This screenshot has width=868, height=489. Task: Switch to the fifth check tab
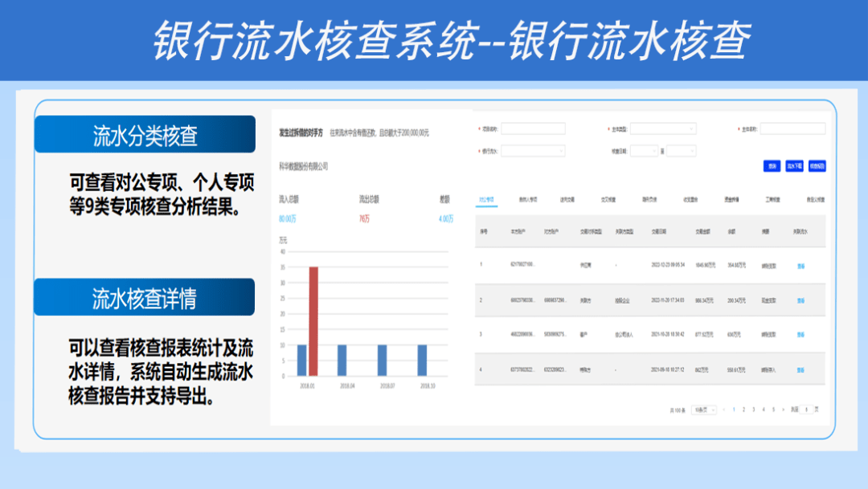(649, 200)
